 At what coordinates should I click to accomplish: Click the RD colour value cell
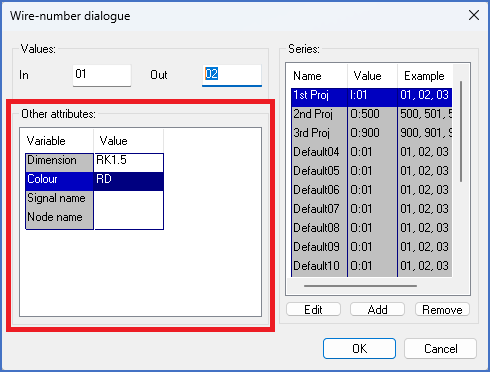click(129, 181)
